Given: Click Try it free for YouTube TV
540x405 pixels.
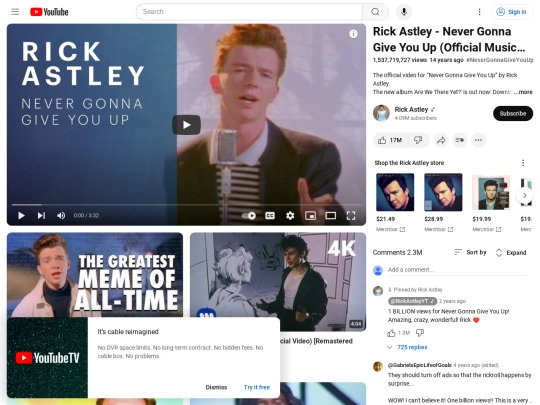Looking at the screenshot, I should tap(257, 387).
